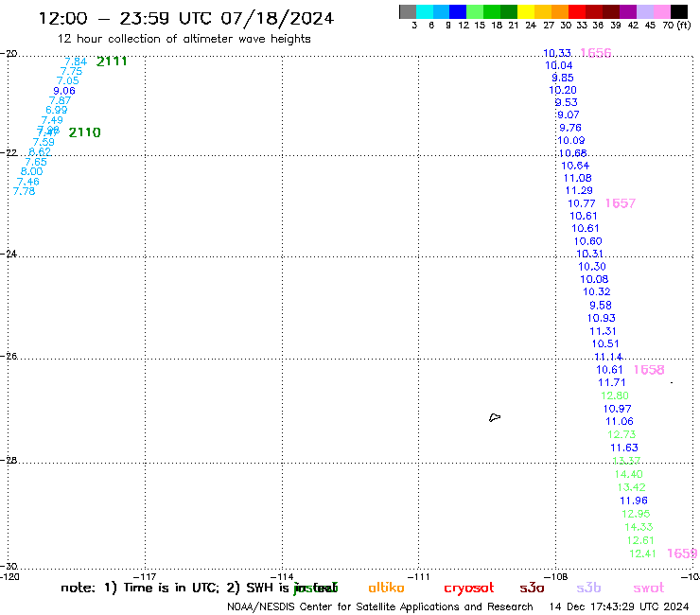The width and height of the screenshot is (700, 615).
Task: Select the 'altika' satellite legend label
Action: (386, 588)
